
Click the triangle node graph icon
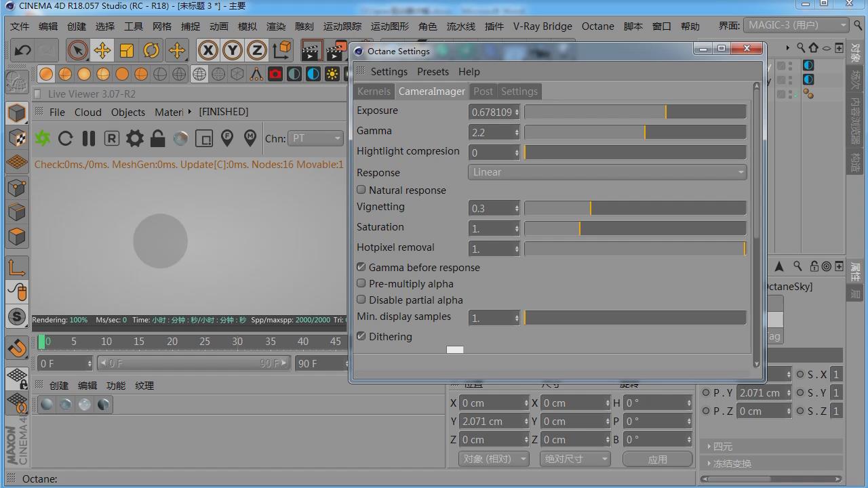256,74
